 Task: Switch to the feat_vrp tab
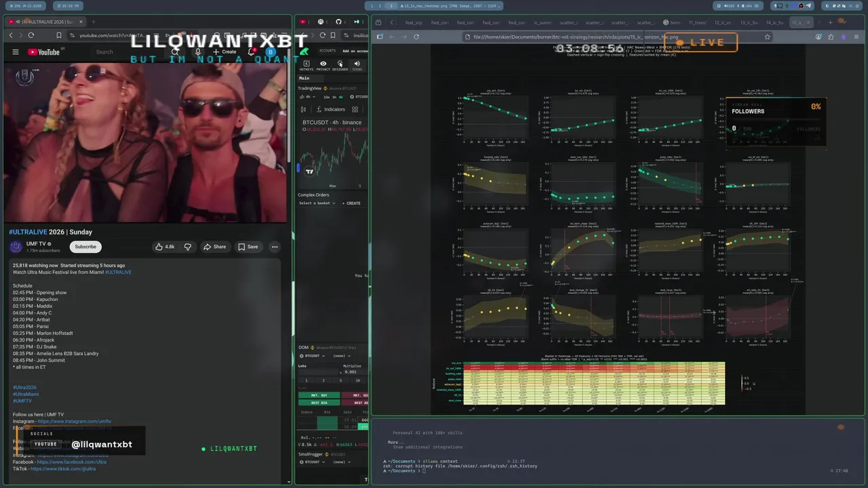[x=414, y=22]
